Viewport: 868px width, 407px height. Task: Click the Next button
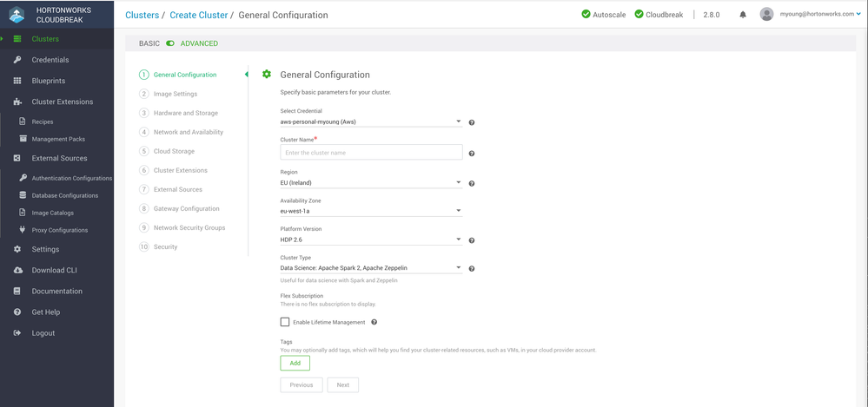(x=342, y=385)
